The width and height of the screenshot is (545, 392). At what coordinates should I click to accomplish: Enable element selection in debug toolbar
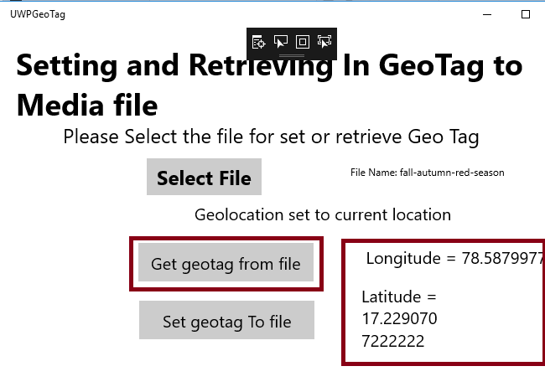tap(281, 41)
